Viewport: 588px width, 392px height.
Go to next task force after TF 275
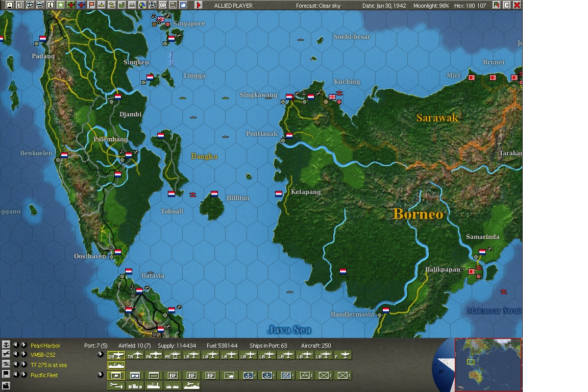23,364
